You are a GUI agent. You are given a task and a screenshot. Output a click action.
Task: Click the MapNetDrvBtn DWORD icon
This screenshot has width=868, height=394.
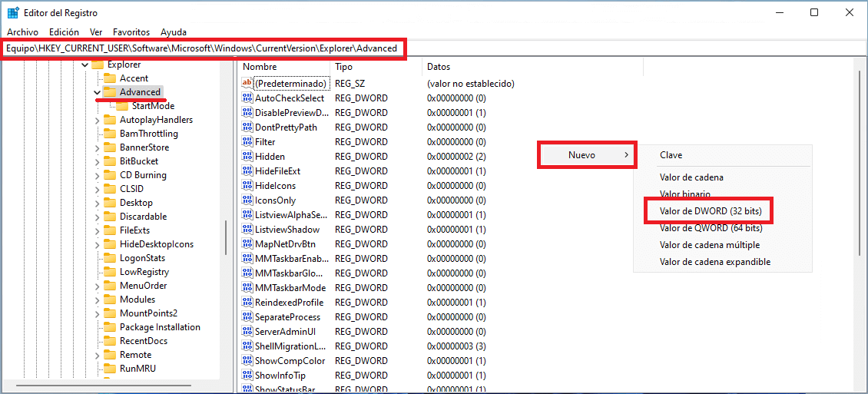(x=247, y=244)
